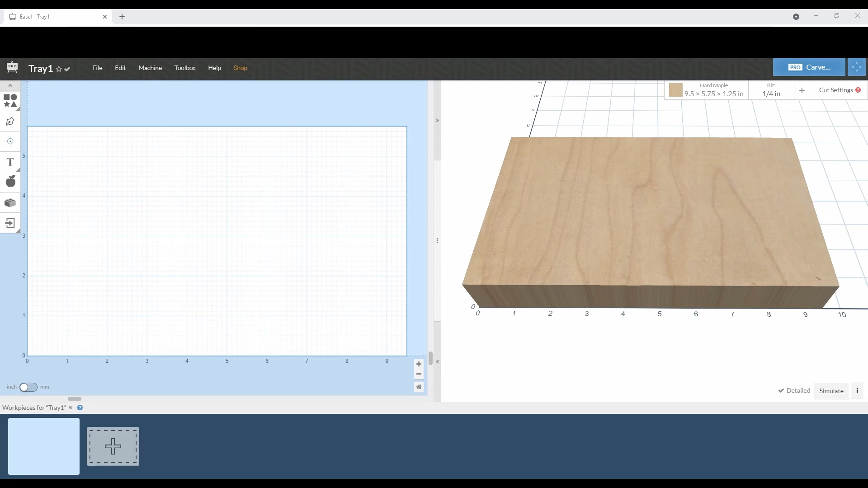The width and height of the screenshot is (868, 488).
Task: Expand the Workpieces for Tray1 list
Action: click(71, 408)
